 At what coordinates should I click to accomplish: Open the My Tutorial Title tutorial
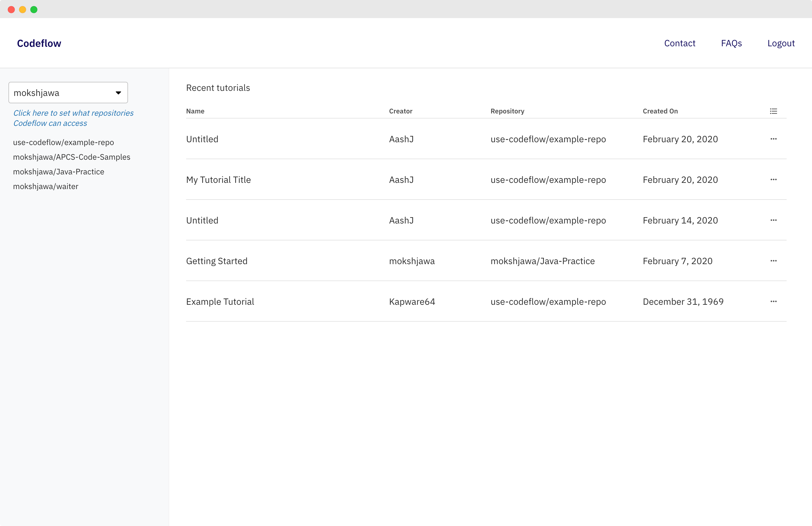tap(218, 180)
